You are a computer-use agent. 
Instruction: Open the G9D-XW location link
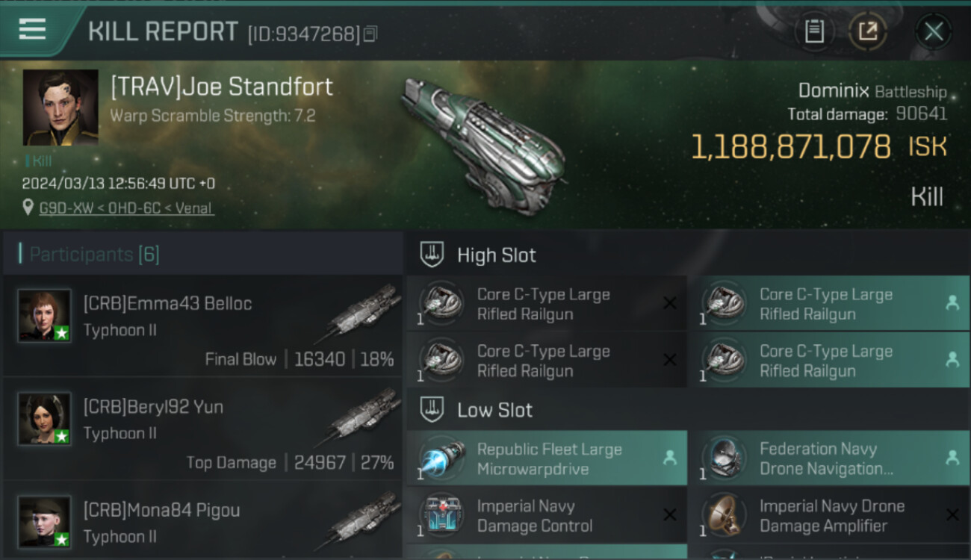(x=127, y=208)
